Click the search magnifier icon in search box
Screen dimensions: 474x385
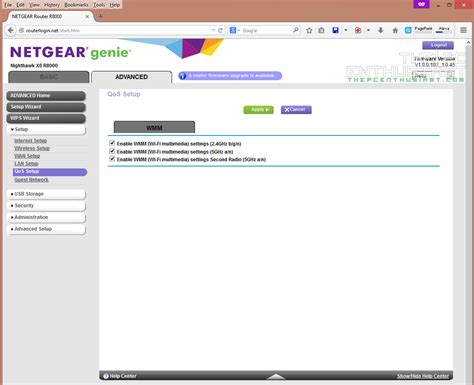(296, 30)
